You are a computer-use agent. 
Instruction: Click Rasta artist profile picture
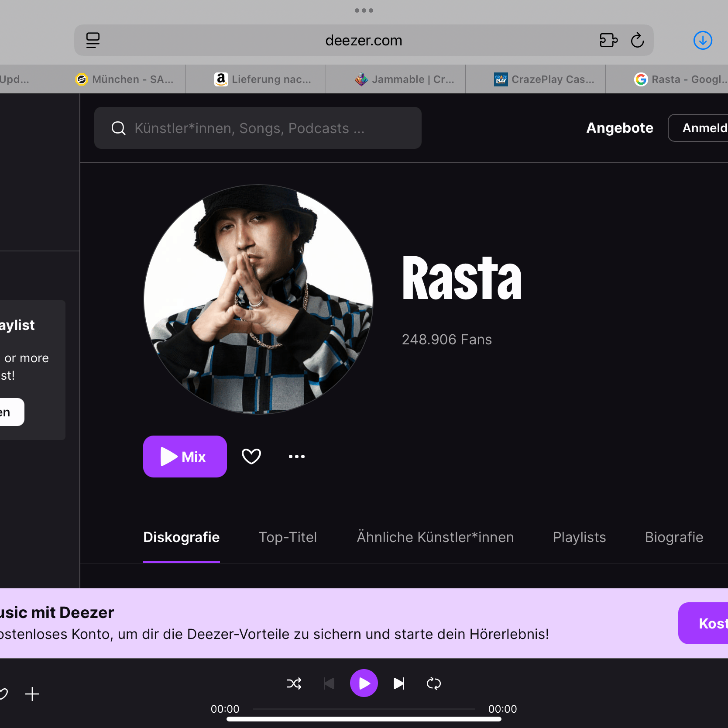(x=258, y=299)
